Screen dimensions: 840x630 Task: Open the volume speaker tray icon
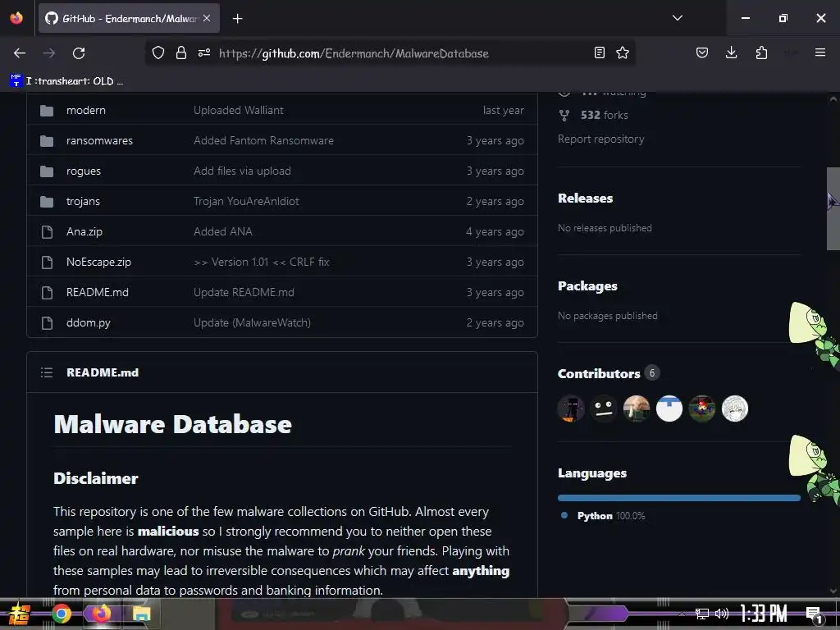[x=722, y=614]
